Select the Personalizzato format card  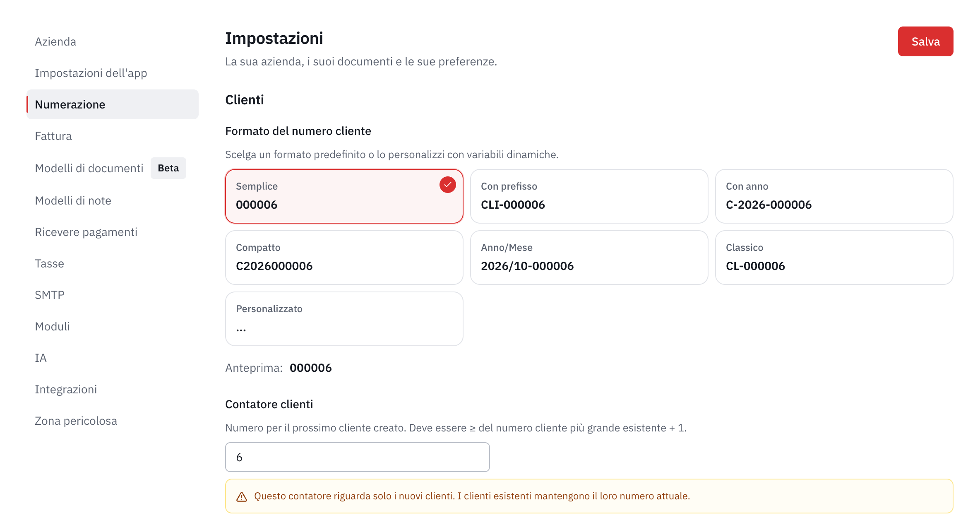344,319
